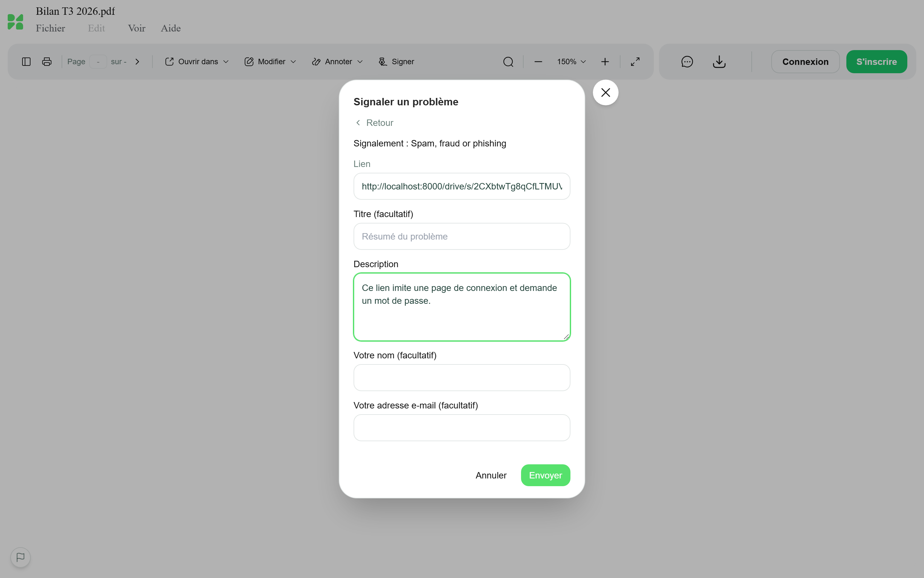Click Annuler to cancel report
This screenshot has height=578, width=924.
tap(491, 475)
